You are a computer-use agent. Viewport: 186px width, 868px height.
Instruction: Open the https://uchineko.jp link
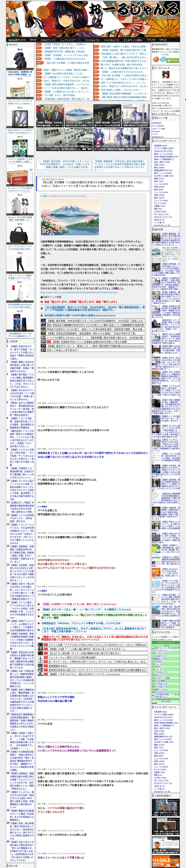coord(160,103)
